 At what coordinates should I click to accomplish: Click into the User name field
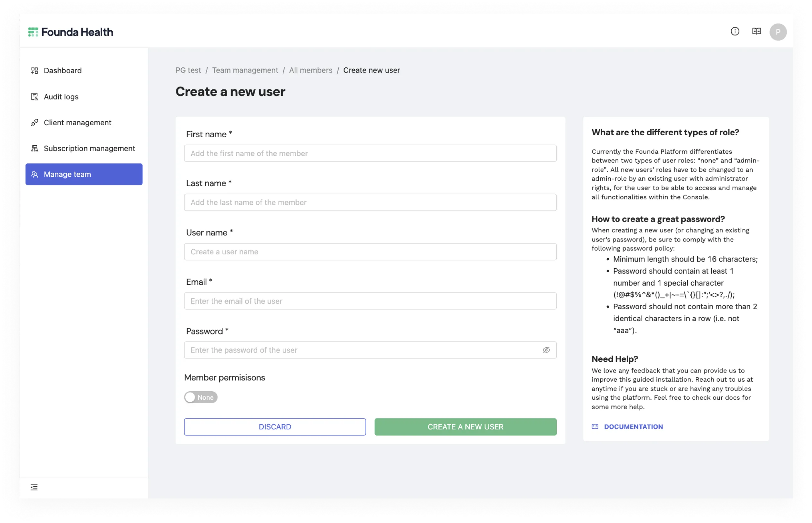tap(370, 251)
